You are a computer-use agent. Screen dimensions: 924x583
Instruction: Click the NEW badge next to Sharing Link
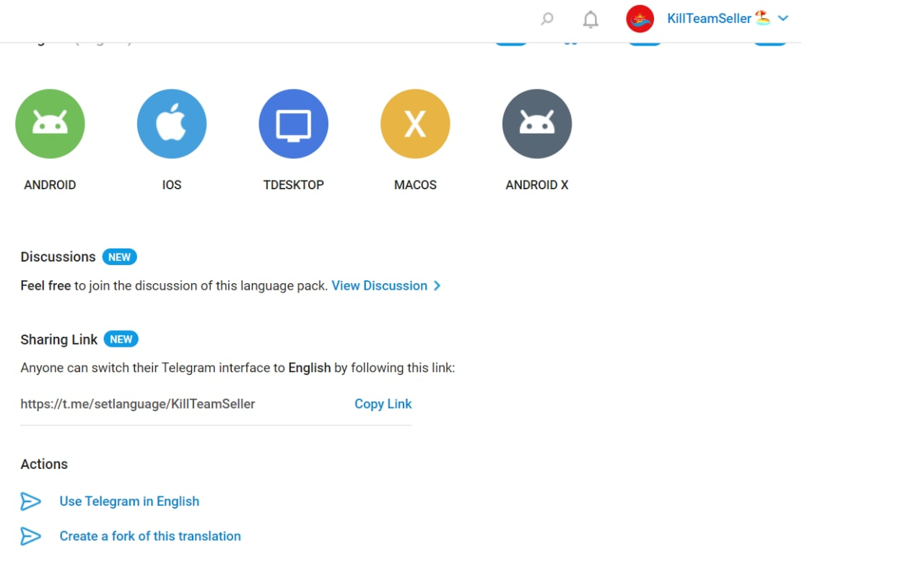point(121,340)
